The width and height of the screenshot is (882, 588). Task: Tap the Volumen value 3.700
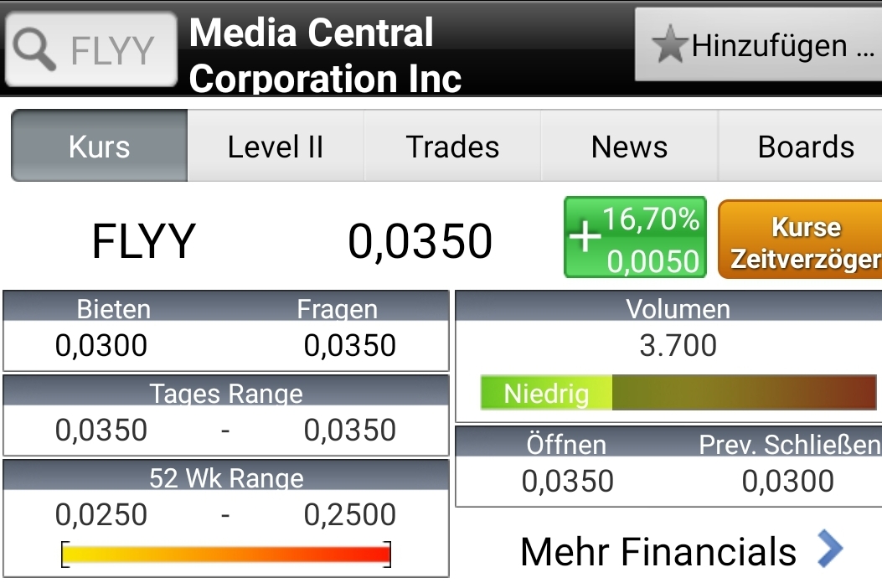click(x=678, y=345)
